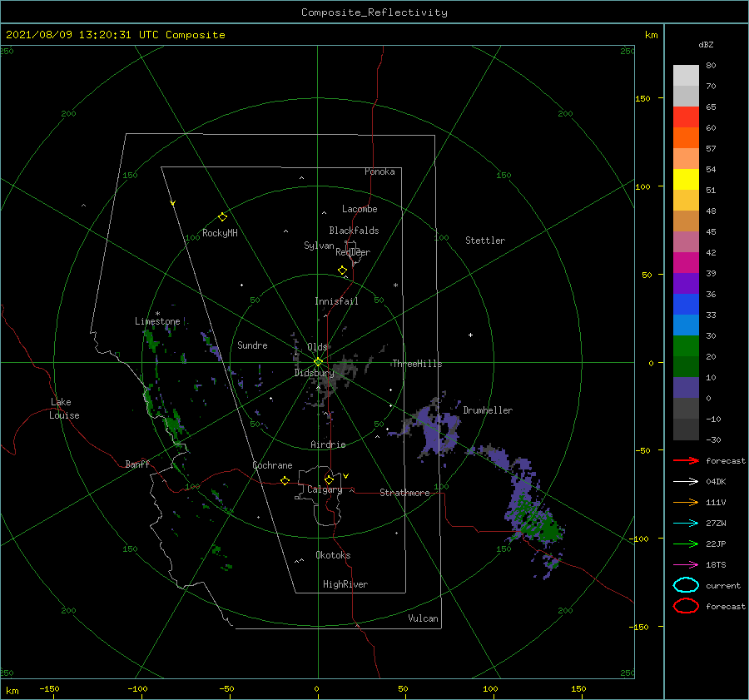Click the Didsbury town label
This screenshot has width=749, height=700.
point(314,373)
